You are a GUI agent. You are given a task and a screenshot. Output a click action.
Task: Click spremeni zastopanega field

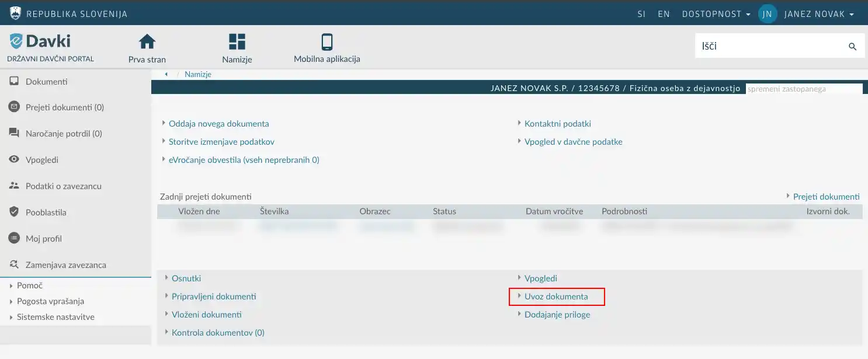804,88
